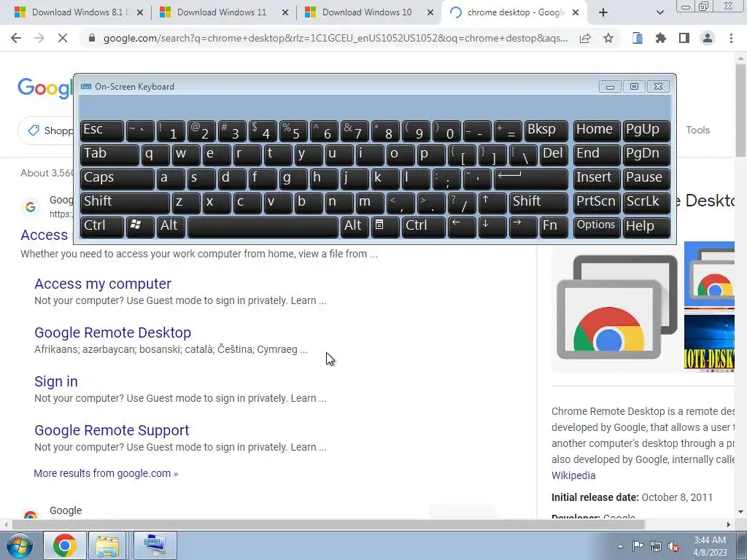Open the Access my computer link

coord(102,284)
